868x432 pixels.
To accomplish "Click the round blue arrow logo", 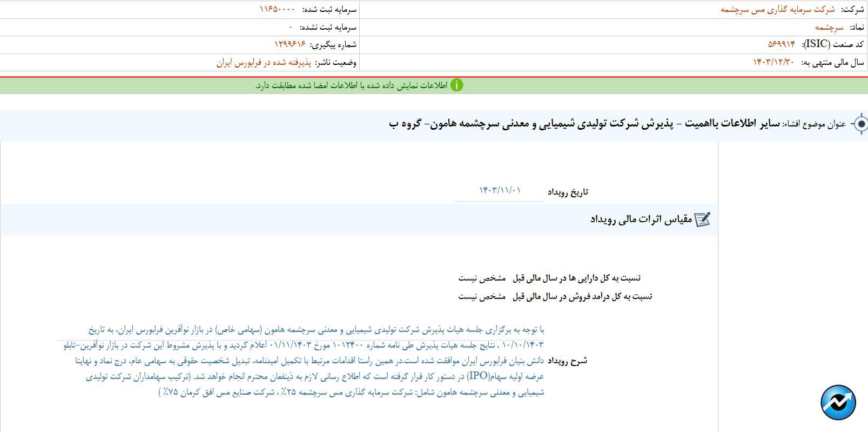I will pos(838,403).
